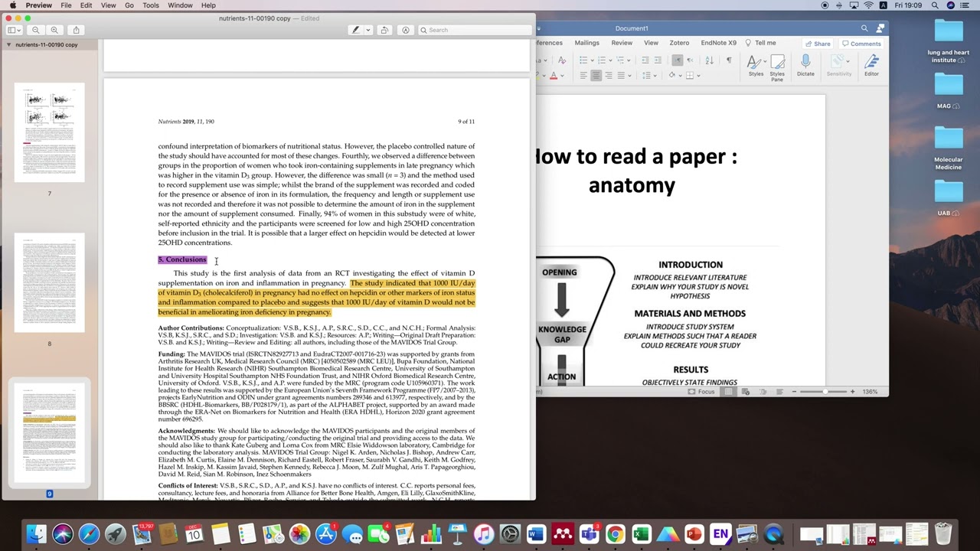980x551 pixels.
Task: Toggle center alignment in Word ribbon
Action: click(596, 75)
